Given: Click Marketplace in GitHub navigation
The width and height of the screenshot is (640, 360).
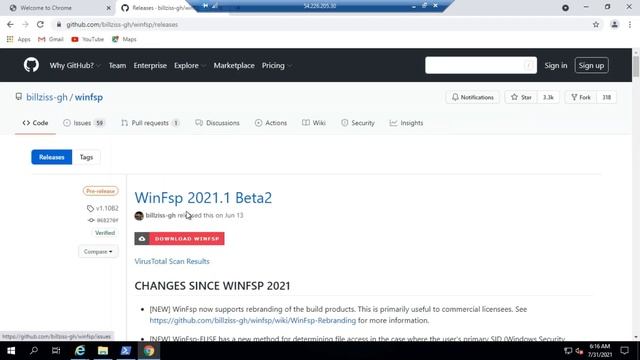Looking at the screenshot, I should (234, 65).
